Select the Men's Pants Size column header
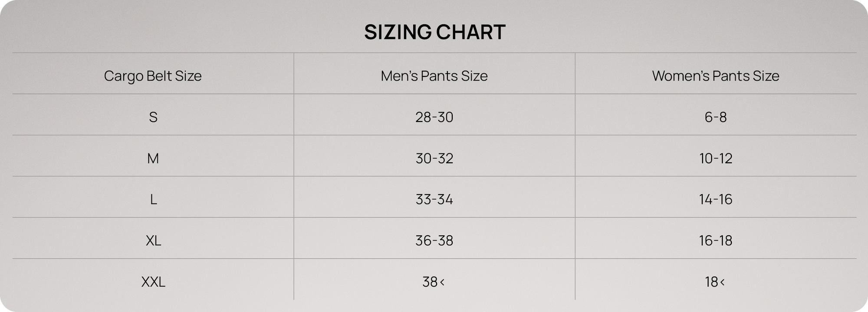 [434, 76]
